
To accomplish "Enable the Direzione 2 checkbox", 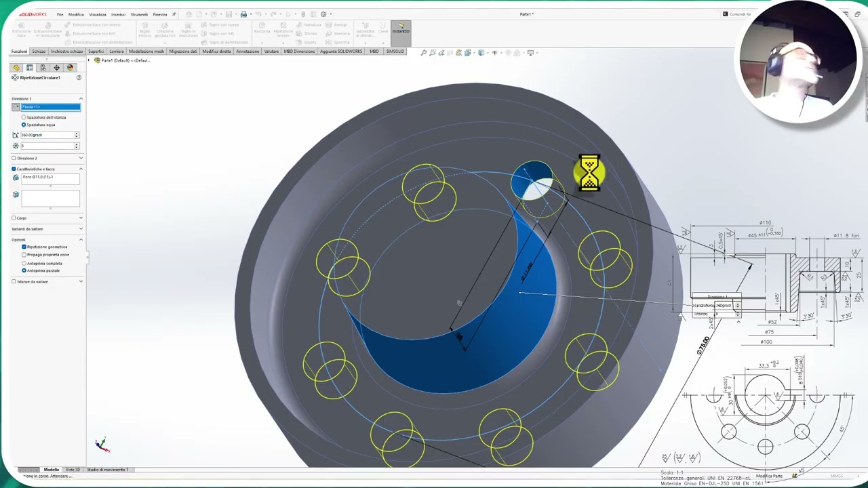I will [x=14, y=158].
